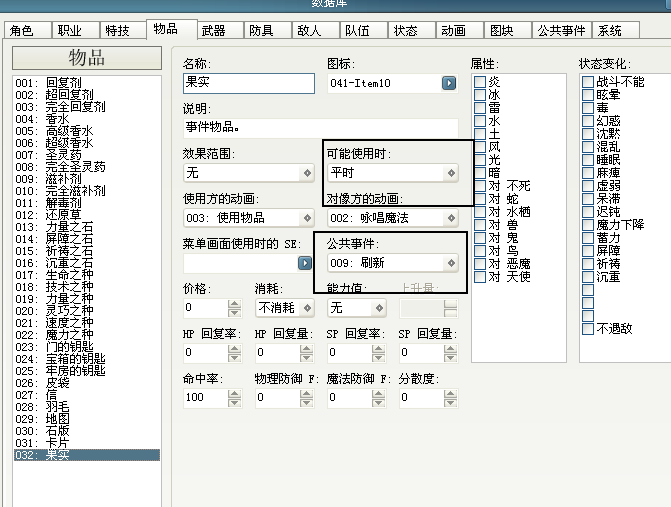Check the 雷 attribute box
The width and height of the screenshot is (671, 507).
[480, 108]
